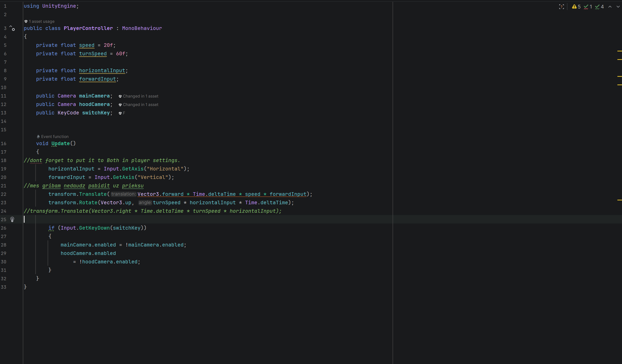Click the 'translation:' parameter hint in Translate
The image size is (622, 364).
pyautogui.click(x=123, y=194)
